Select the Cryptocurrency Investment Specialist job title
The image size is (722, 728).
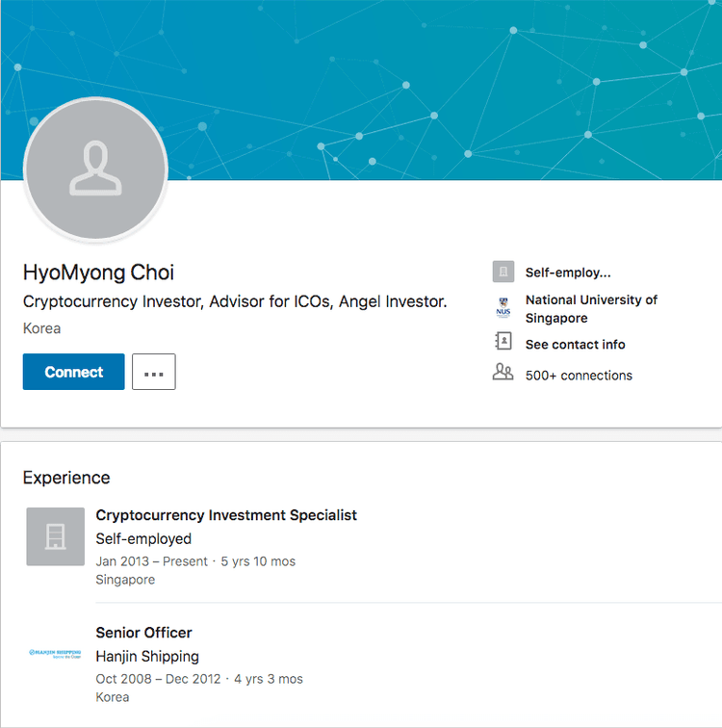click(x=226, y=515)
